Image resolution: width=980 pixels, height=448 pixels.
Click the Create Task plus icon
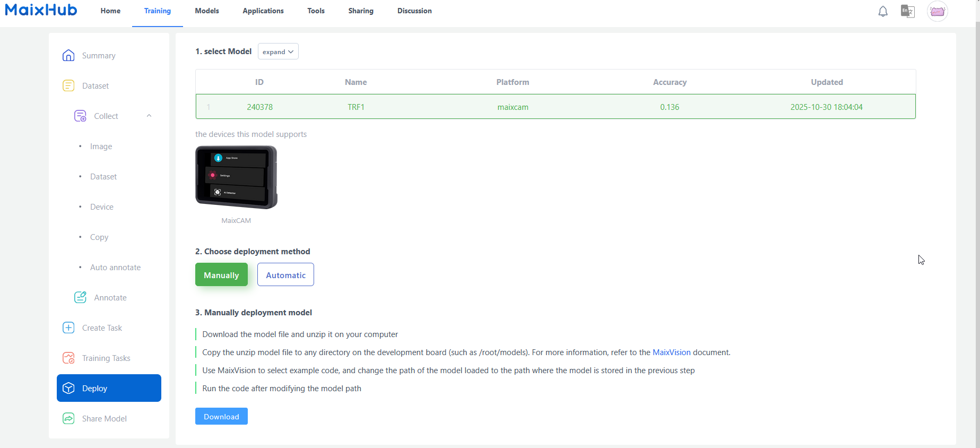(68, 328)
